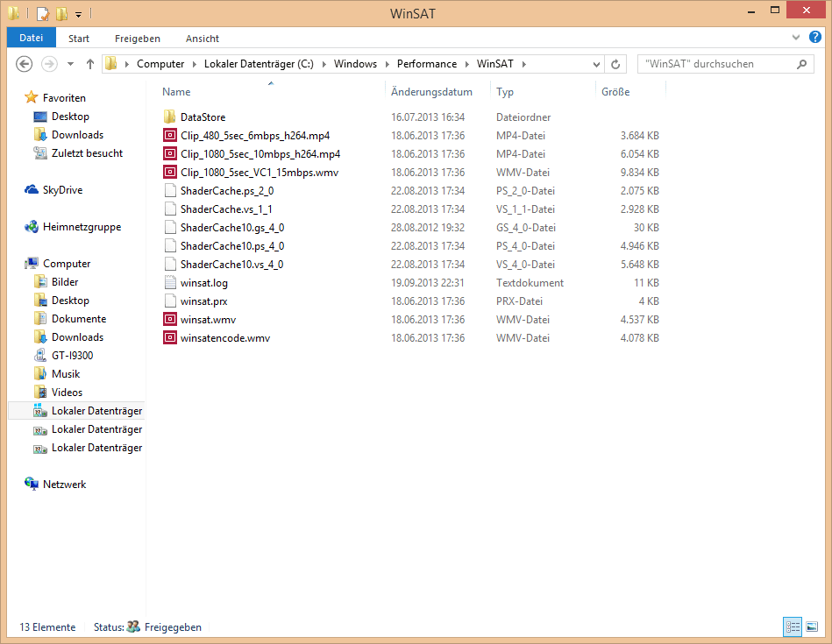832x644 pixels.
Task: Switch to the large icons view
Action: coord(812,627)
